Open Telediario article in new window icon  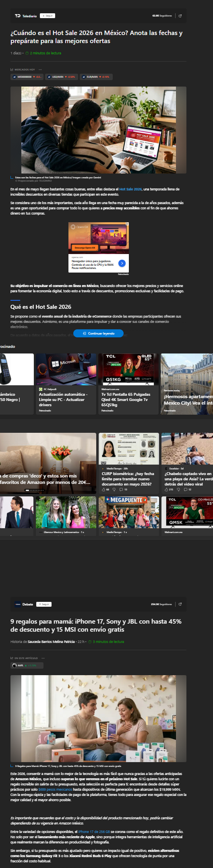pyautogui.click(x=180, y=16)
